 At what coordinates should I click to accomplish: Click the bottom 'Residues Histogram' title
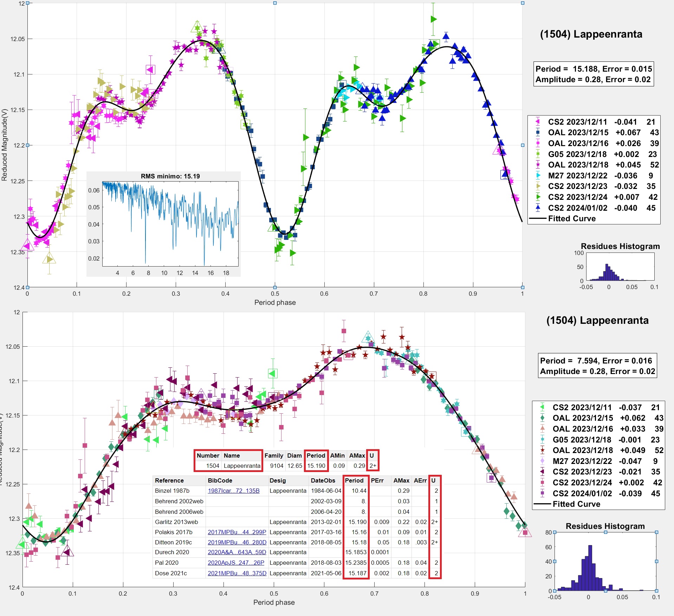pos(605,526)
